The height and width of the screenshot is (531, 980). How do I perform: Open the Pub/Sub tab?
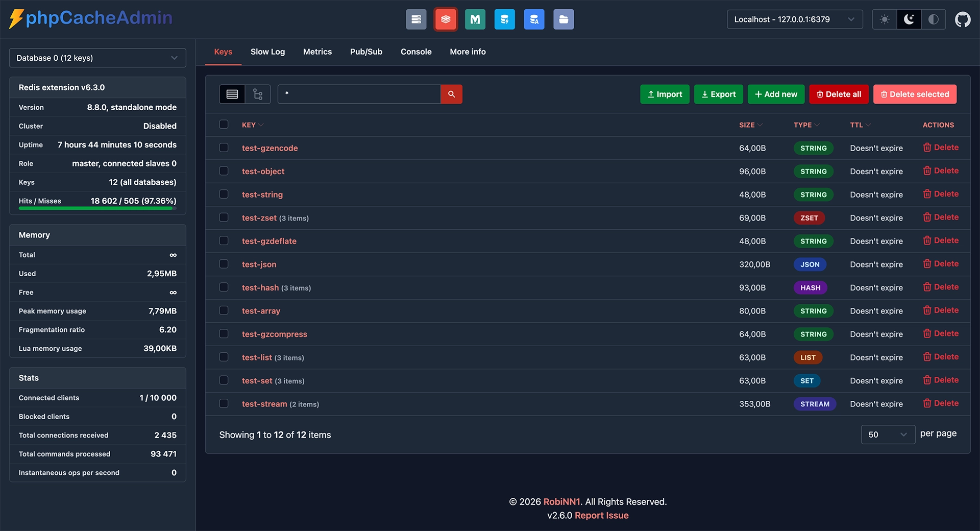tap(366, 52)
